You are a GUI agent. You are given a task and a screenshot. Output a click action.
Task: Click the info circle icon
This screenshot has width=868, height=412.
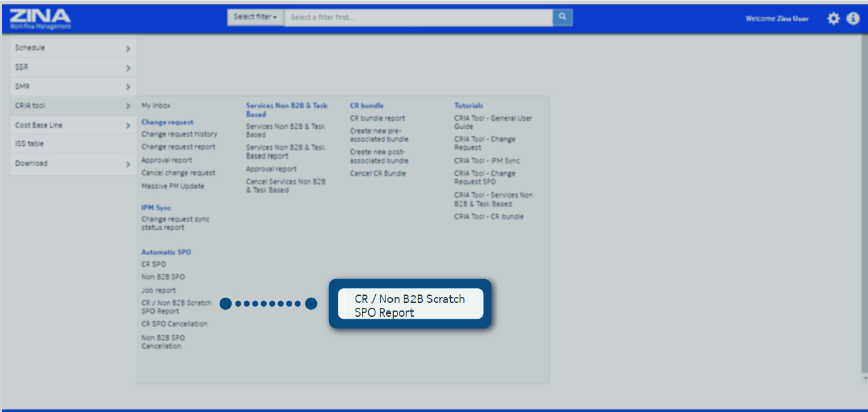pos(853,19)
